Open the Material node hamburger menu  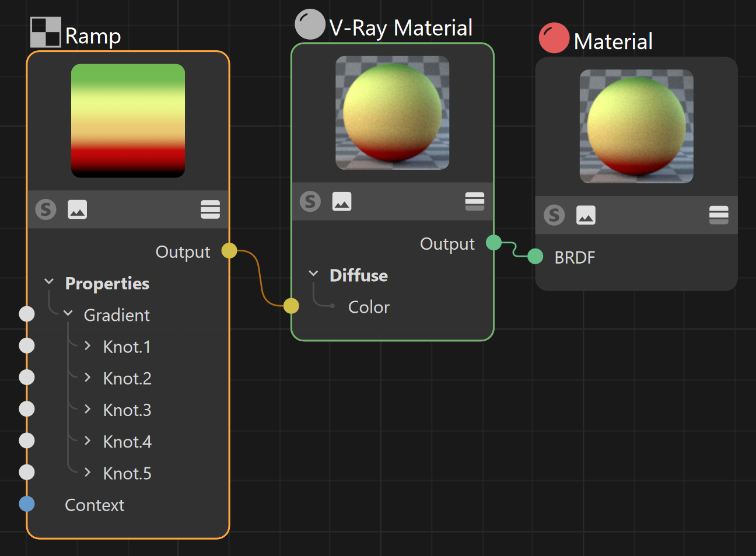(x=719, y=215)
